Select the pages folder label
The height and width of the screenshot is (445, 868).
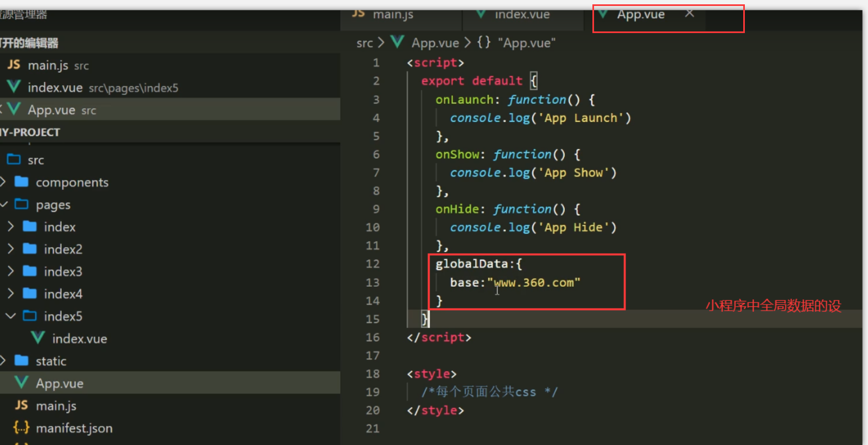coord(53,205)
